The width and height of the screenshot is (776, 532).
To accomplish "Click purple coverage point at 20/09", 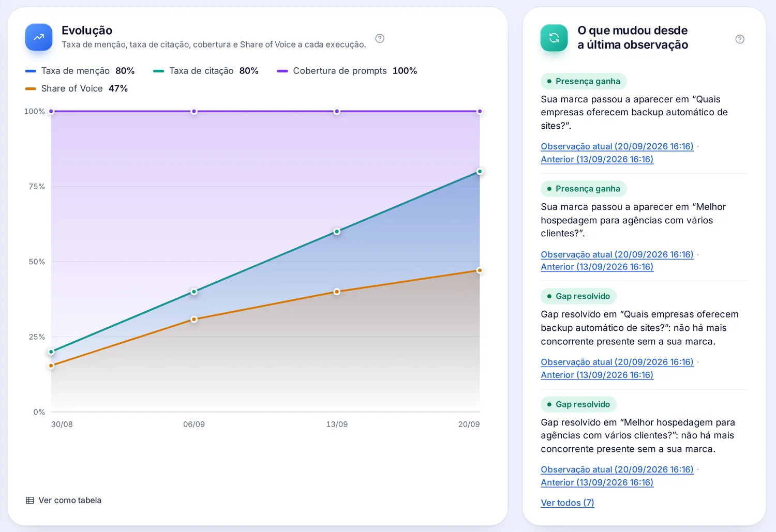I will 480,111.
